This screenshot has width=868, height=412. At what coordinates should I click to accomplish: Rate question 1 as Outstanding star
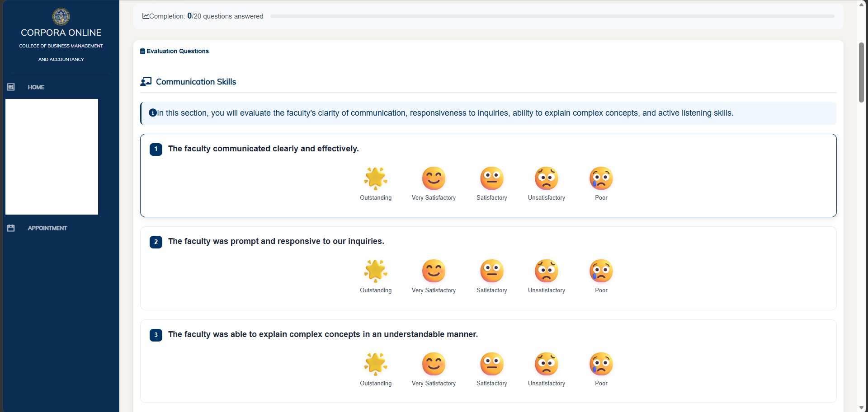pyautogui.click(x=376, y=178)
